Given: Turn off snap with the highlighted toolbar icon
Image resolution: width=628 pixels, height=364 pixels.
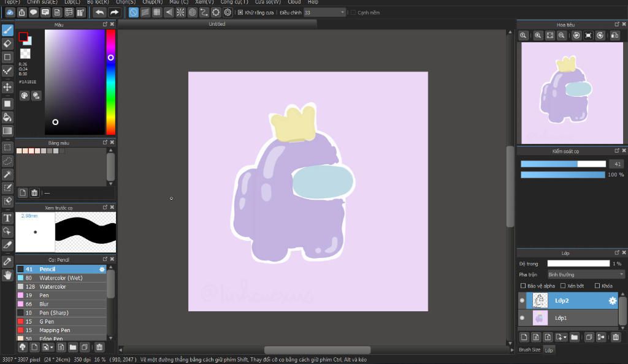Looking at the screenshot, I should [133, 12].
